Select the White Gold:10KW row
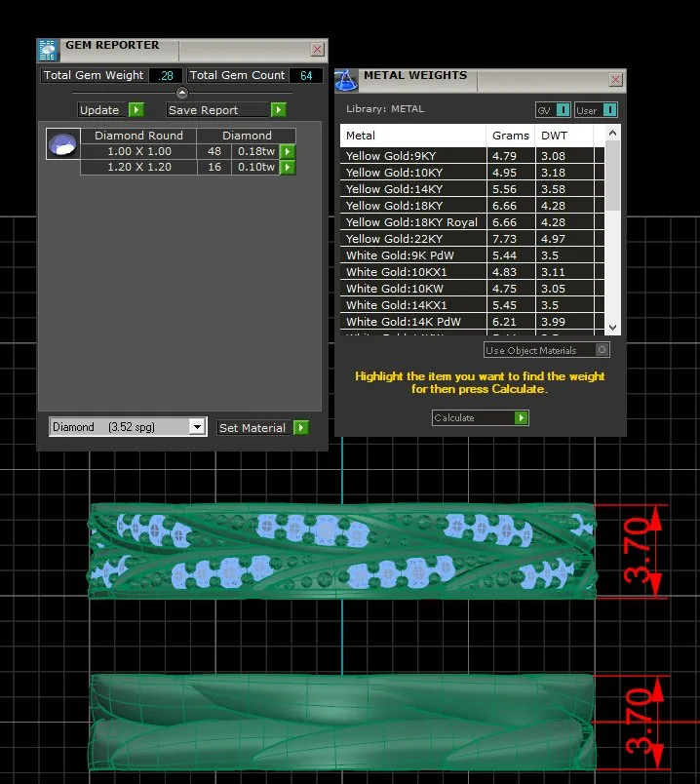The width and height of the screenshot is (700, 784). 472,289
